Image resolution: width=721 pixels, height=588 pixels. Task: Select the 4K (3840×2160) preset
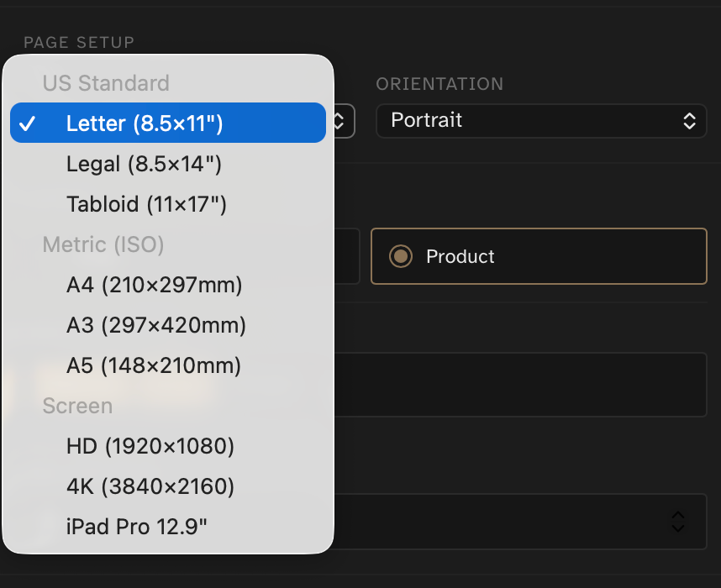tap(150, 486)
